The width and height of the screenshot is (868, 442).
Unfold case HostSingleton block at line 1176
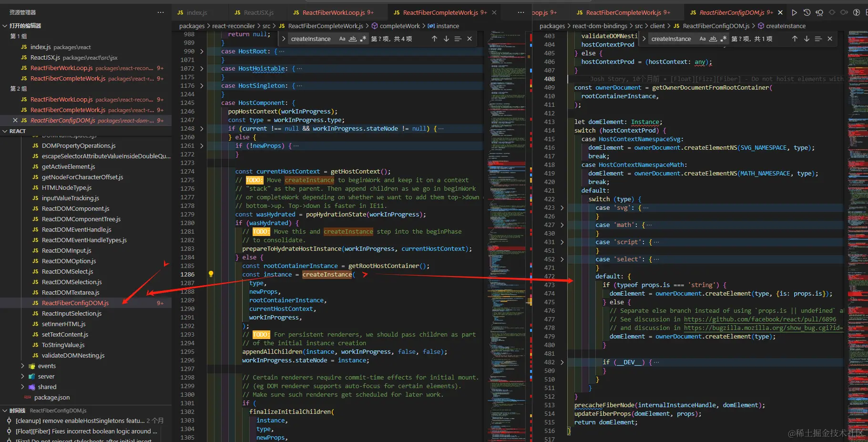(202, 86)
